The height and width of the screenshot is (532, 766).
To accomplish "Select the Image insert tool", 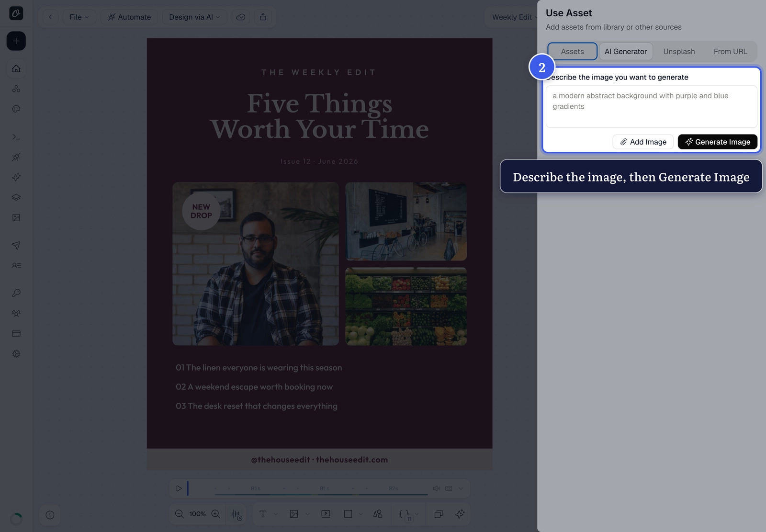I will [x=294, y=514].
